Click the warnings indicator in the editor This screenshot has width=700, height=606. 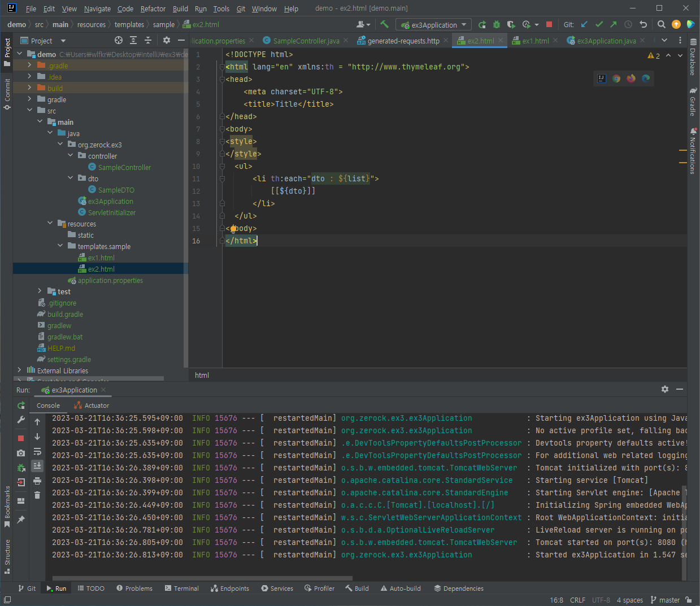pyautogui.click(x=654, y=55)
